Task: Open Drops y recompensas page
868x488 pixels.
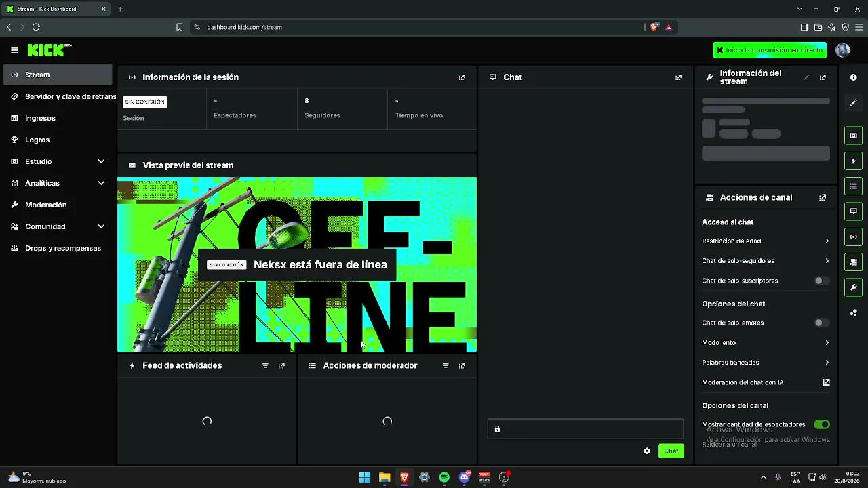Action: click(x=58, y=248)
